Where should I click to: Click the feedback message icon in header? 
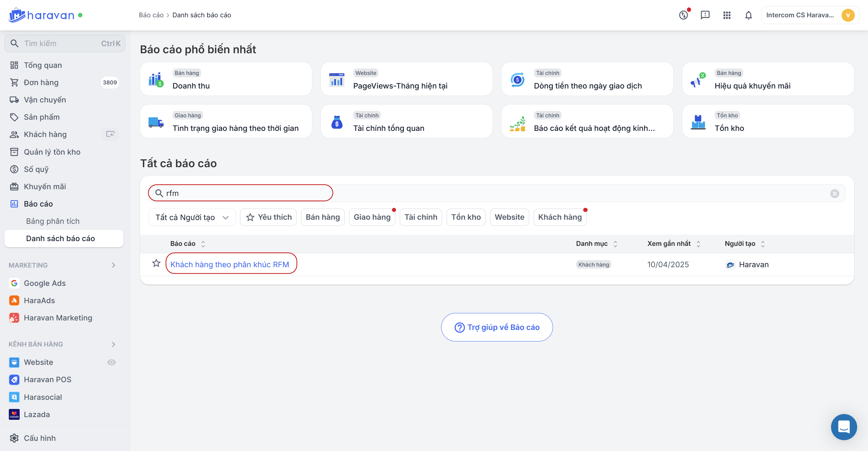(705, 15)
